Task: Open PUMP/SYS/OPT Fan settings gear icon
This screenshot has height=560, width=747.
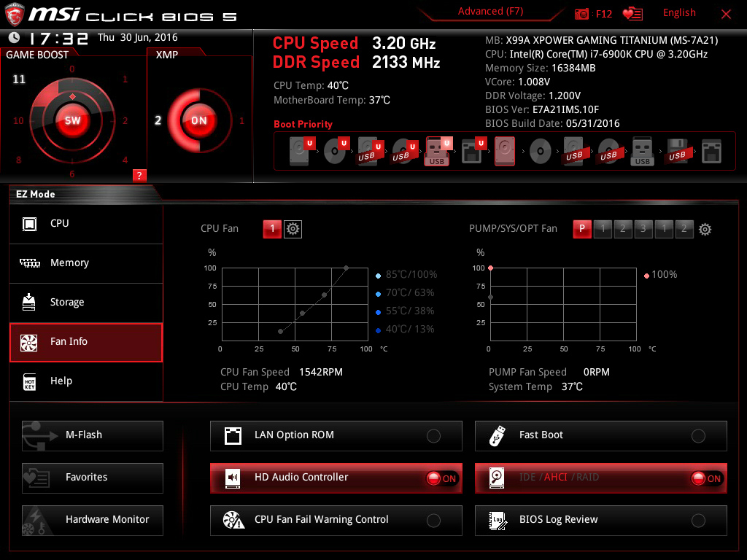Action: (x=705, y=230)
